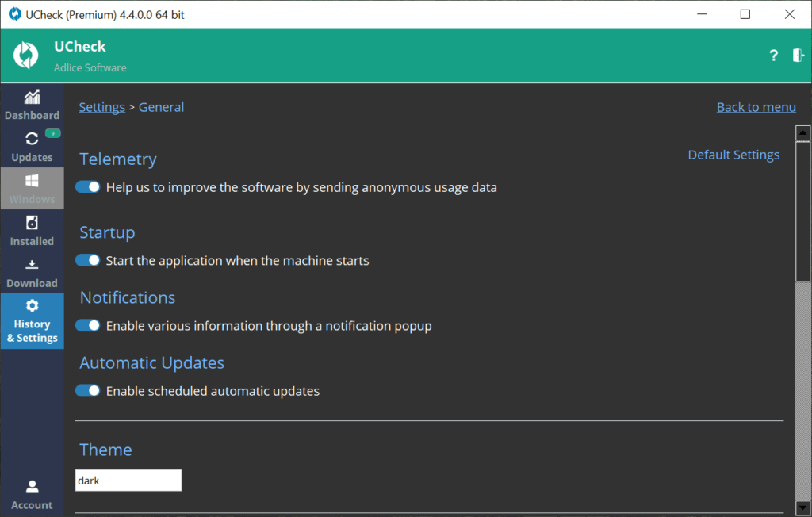
Task: Toggle start application when machine starts
Action: (x=87, y=260)
